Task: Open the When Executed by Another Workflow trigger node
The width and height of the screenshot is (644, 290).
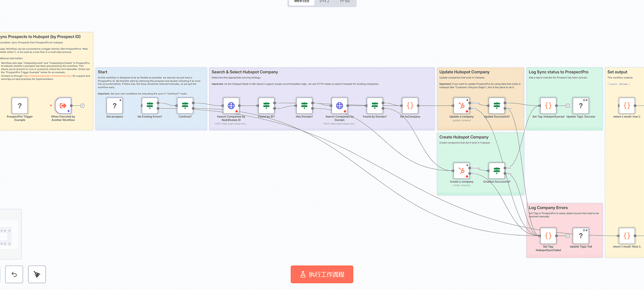Action: 63,105
